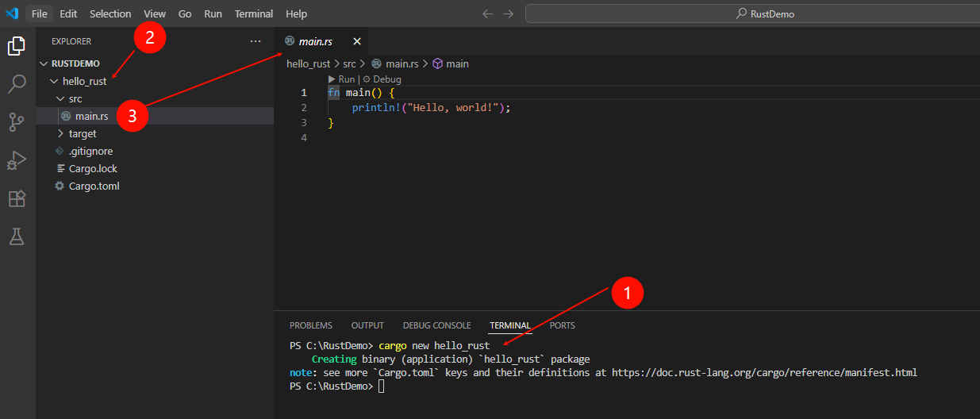Image resolution: width=980 pixels, height=419 pixels.
Task: Click the println! code line
Action: tap(432, 108)
